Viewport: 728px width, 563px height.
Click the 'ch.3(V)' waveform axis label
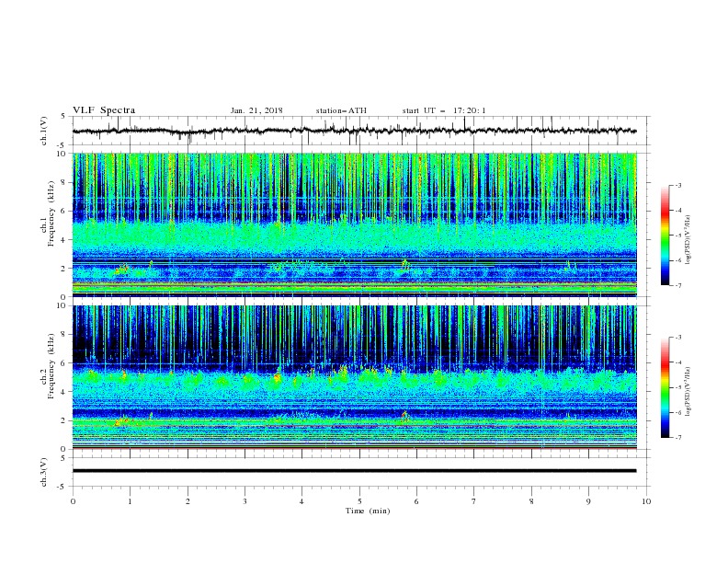tap(44, 472)
